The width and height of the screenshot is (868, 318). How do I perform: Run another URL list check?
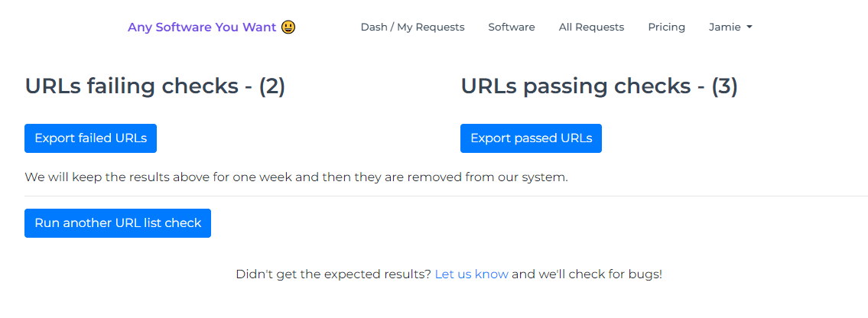tap(118, 223)
